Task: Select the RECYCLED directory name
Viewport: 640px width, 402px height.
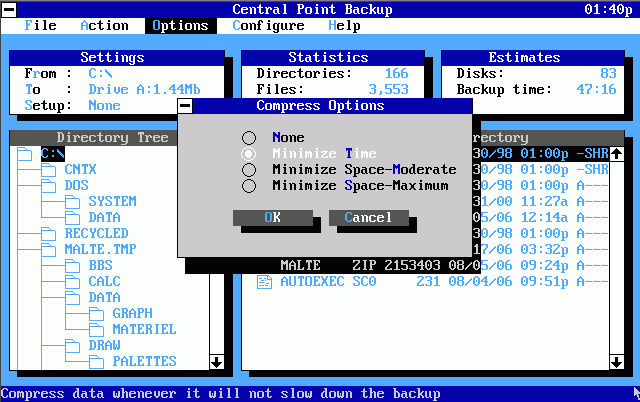Action: 96,233
